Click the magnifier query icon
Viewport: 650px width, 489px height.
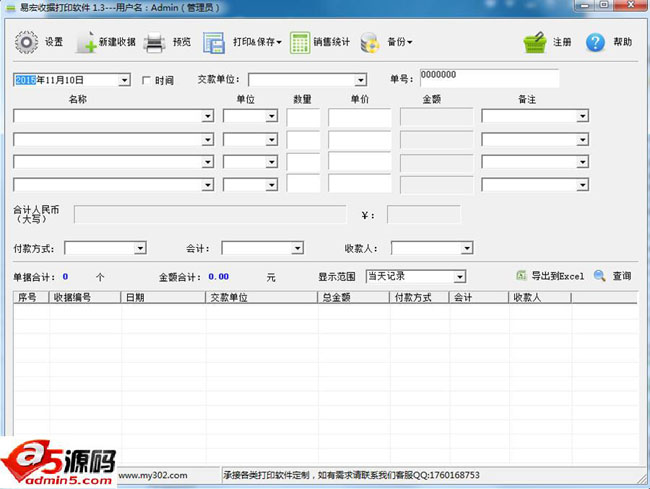pyautogui.click(x=599, y=276)
